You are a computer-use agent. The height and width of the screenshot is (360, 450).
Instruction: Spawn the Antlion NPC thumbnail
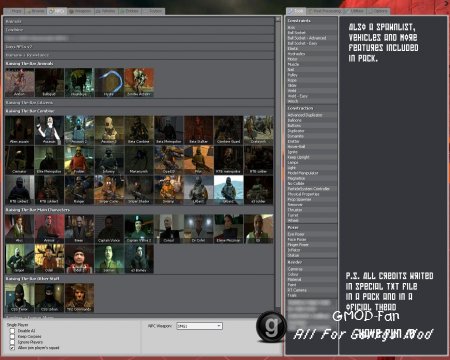click(20, 82)
